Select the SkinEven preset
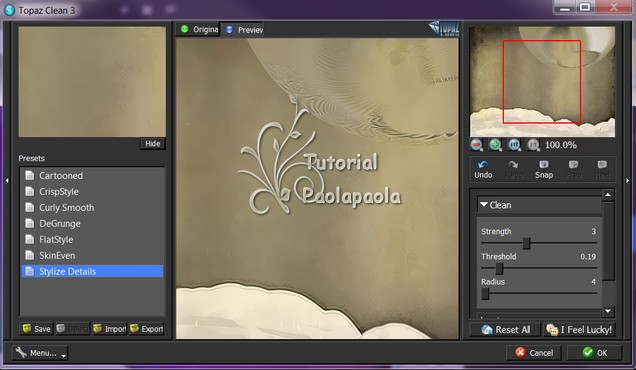The image size is (636, 370). pyautogui.click(x=92, y=255)
